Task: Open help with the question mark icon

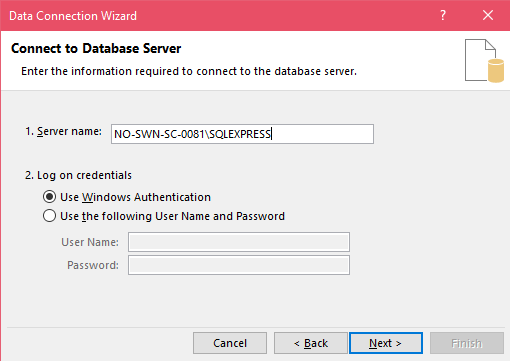Action: click(443, 15)
